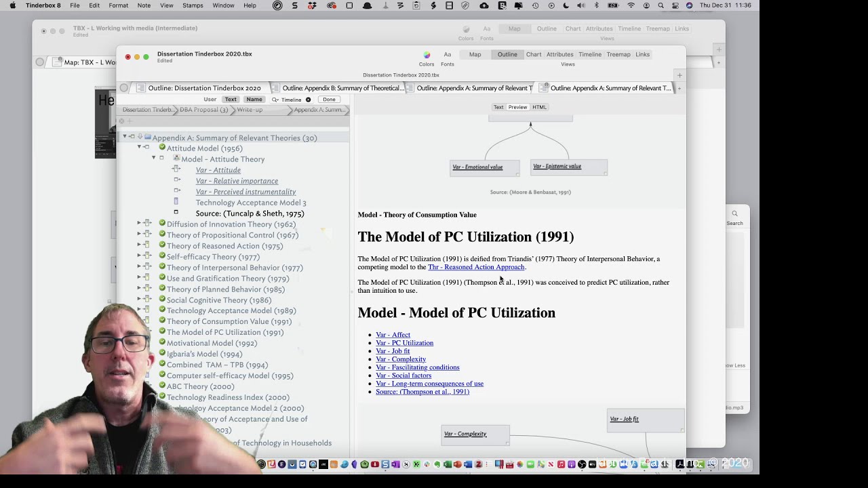Follow the Thr - Reasoned Action Approach link

click(476, 267)
